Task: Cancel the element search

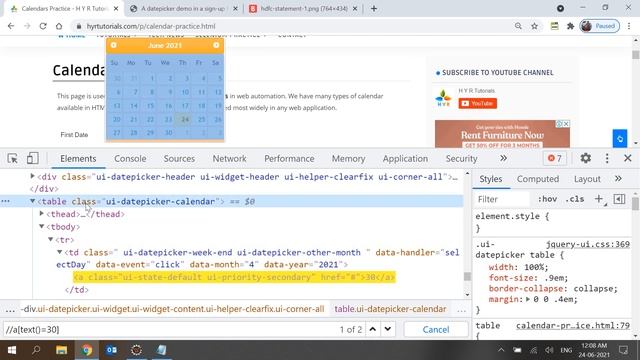Action: point(436,329)
